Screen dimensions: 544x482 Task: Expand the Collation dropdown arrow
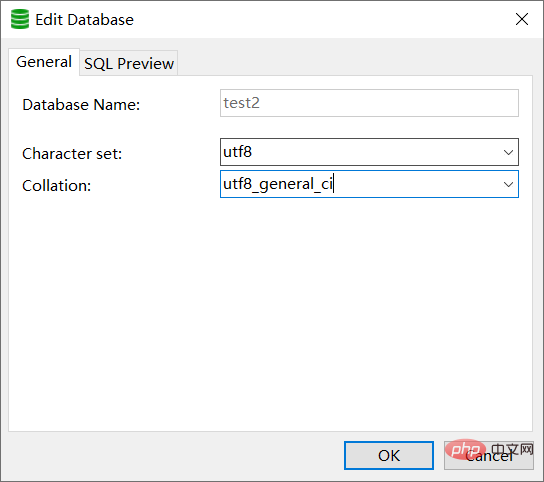pos(508,184)
